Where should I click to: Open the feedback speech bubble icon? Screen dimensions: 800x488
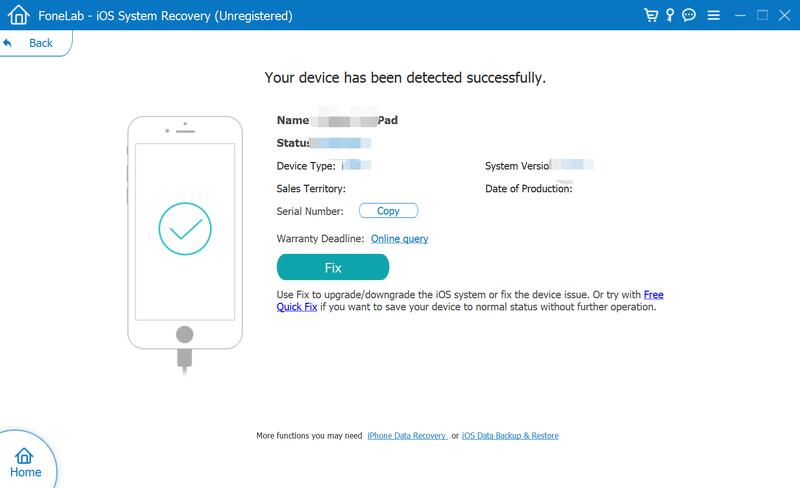pyautogui.click(x=691, y=15)
